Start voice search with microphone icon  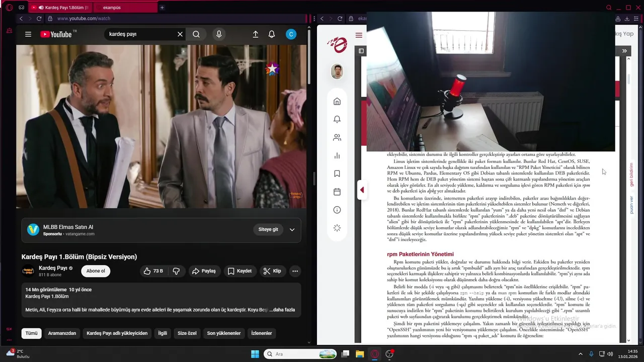(218, 34)
